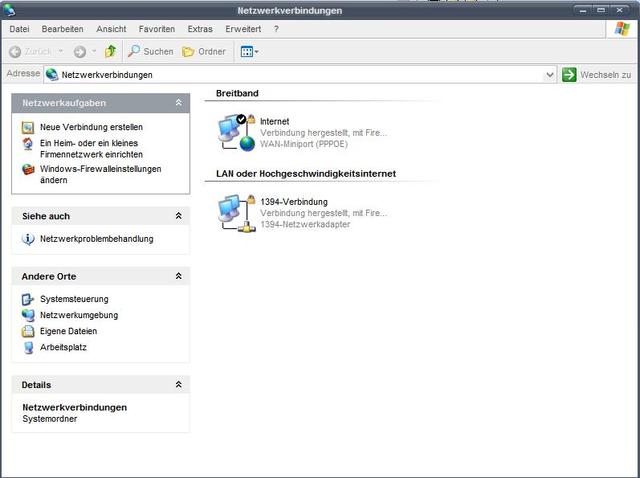Click the Windows flag logo

622,29
